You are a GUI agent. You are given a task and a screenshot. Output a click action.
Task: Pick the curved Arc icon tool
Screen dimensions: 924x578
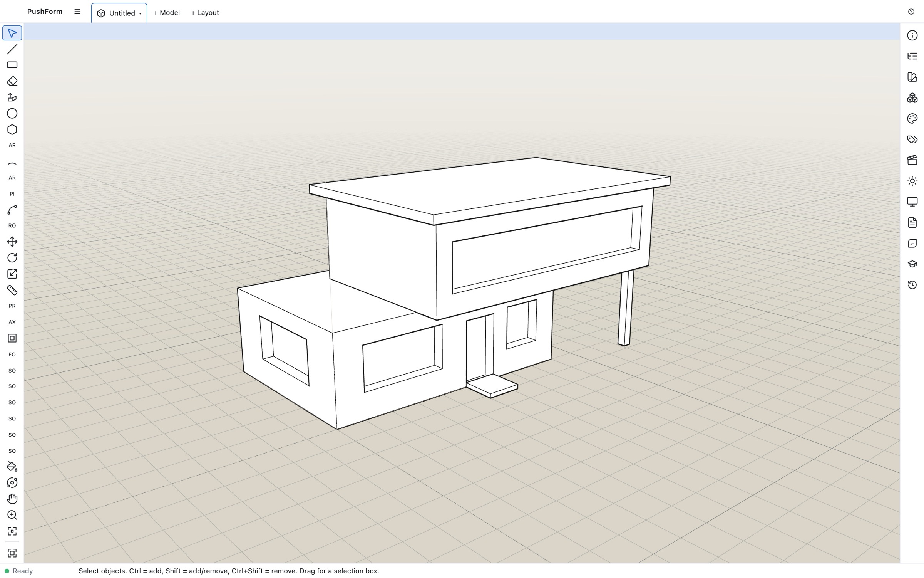pyautogui.click(x=12, y=163)
